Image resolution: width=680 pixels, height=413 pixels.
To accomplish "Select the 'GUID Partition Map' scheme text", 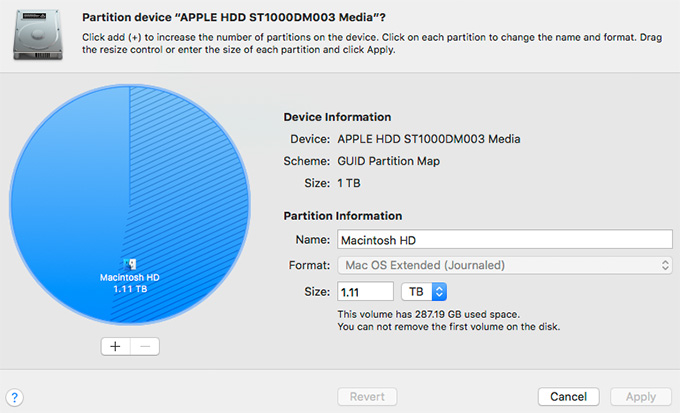I will (389, 161).
